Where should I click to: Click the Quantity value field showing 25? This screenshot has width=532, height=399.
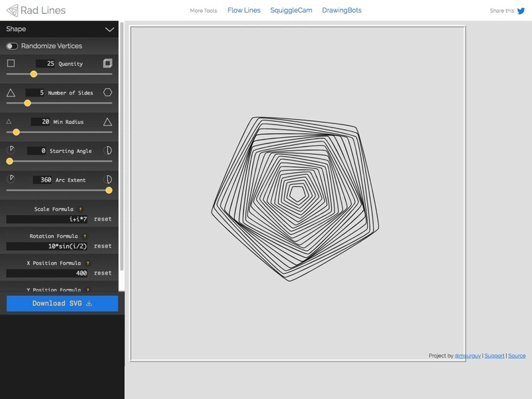[x=45, y=63]
